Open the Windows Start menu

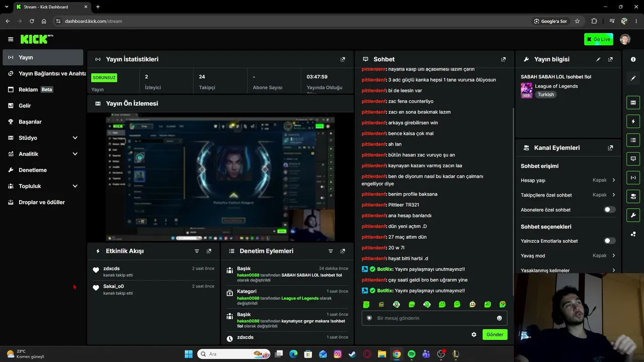click(189, 354)
